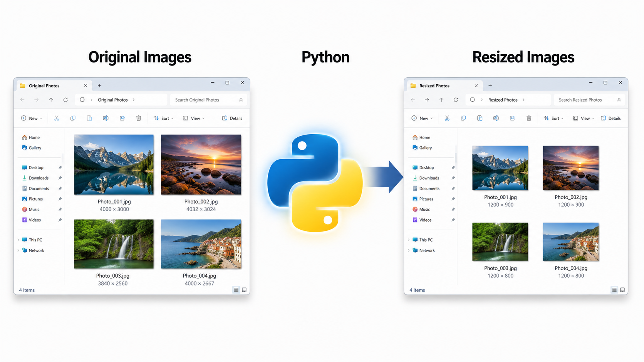Open Sort dropdown in Resized Photos window
644x362 pixels.
point(554,118)
